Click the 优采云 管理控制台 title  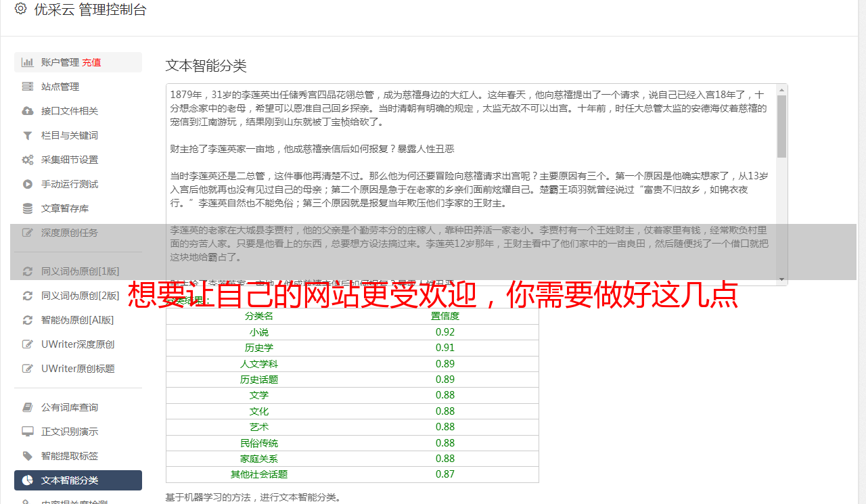point(90,9)
